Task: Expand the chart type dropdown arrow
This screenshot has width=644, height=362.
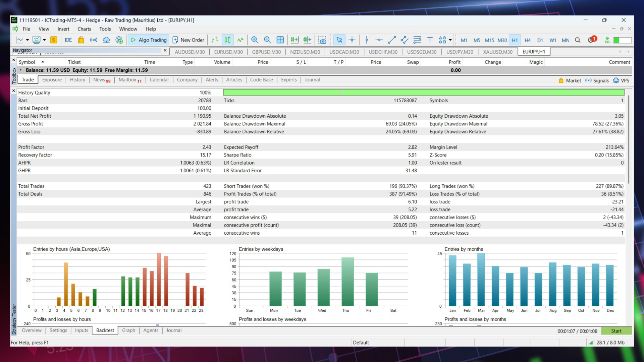Action: (28, 40)
